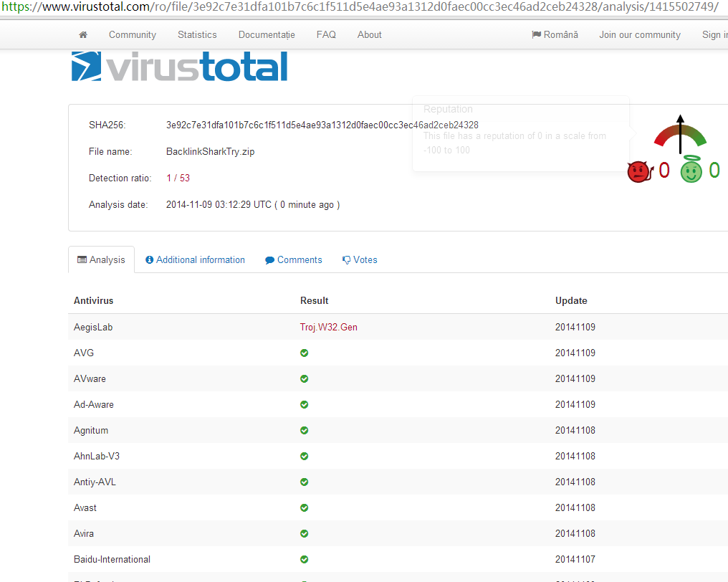Switch to Additional information tab
Image resolution: width=728 pixels, height=582 pixels.
pos(195,259)
